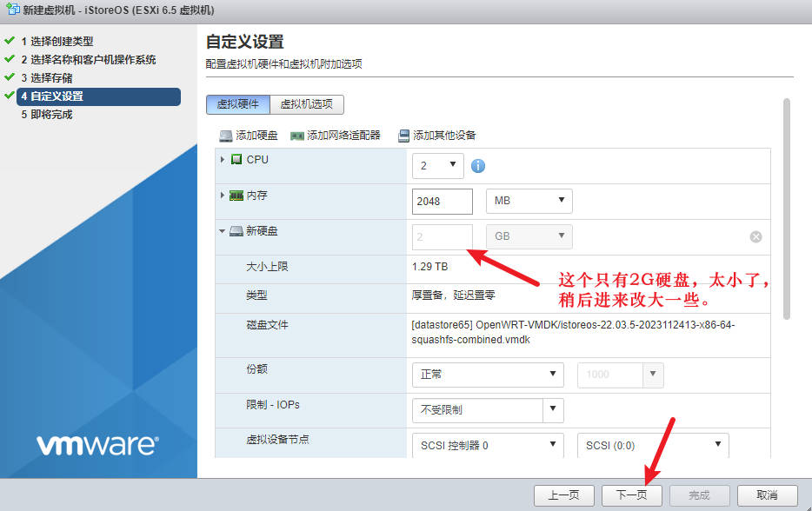This screenshot has height=511, width=812.
Task: Open the shares value 1000 dropdown
Action: point(653,375)
